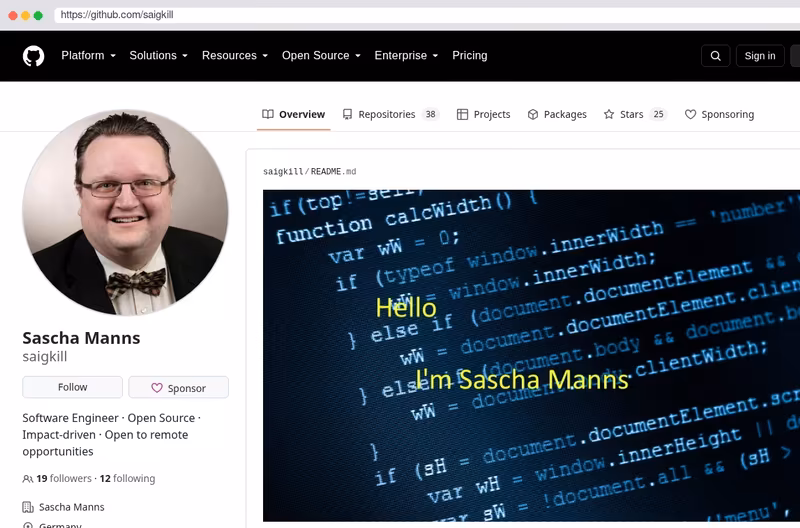Open the 12 following link
Image resolution: width=800 pixels, height=528 pixels.
point(128,479)
